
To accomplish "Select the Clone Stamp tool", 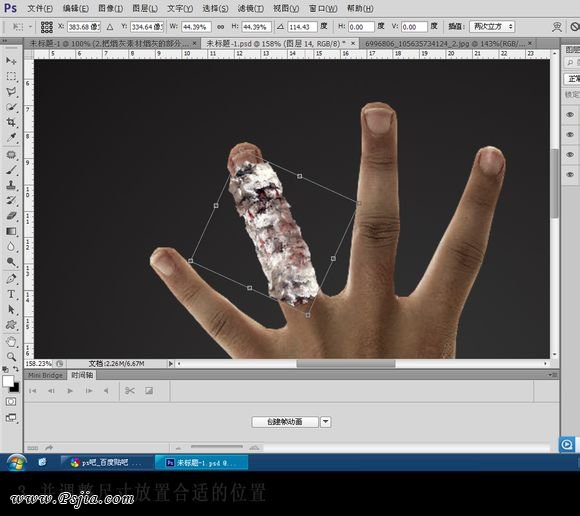I will (11, 185).
